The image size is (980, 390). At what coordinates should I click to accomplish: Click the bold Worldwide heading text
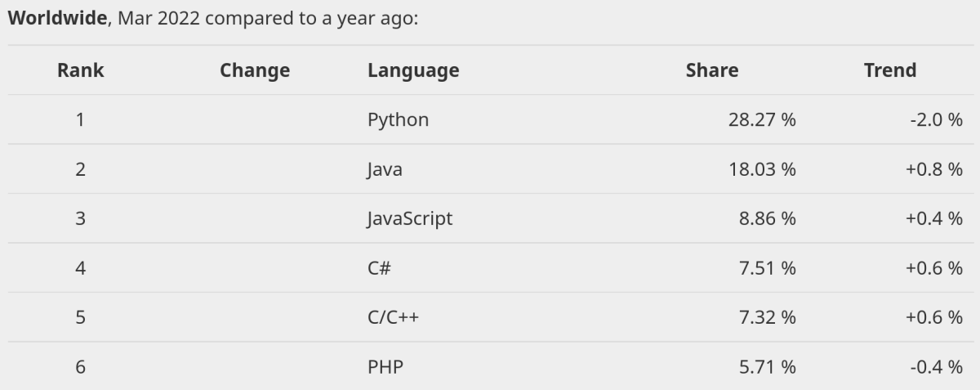(x=56, y=18)
